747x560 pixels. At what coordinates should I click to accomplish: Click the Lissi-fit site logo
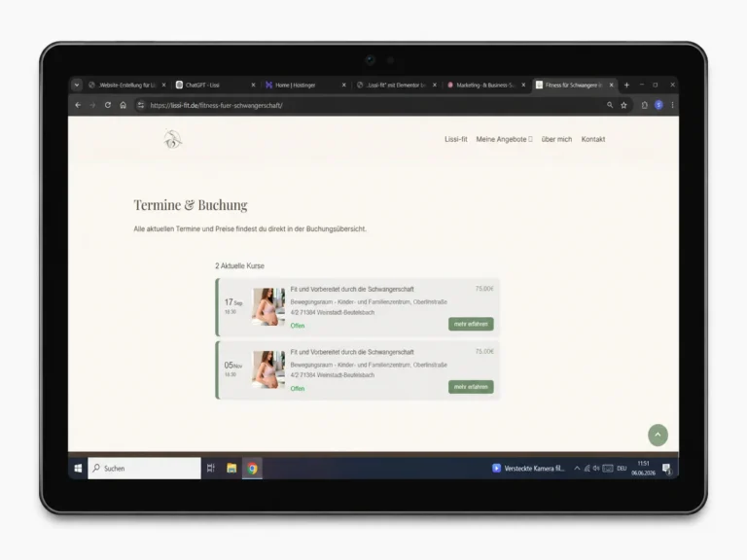pyautogui.click(x=172, y=139)
